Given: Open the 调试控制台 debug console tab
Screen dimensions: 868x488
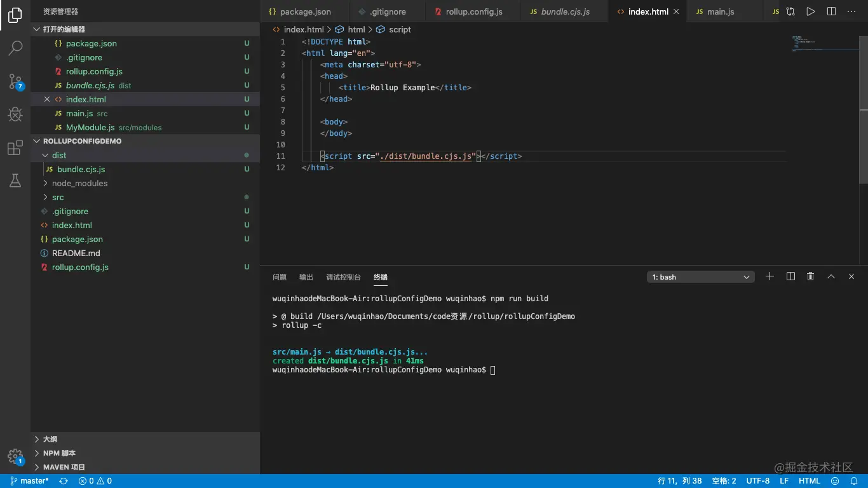Looking at the screenshot, I should tap(343, 277).
